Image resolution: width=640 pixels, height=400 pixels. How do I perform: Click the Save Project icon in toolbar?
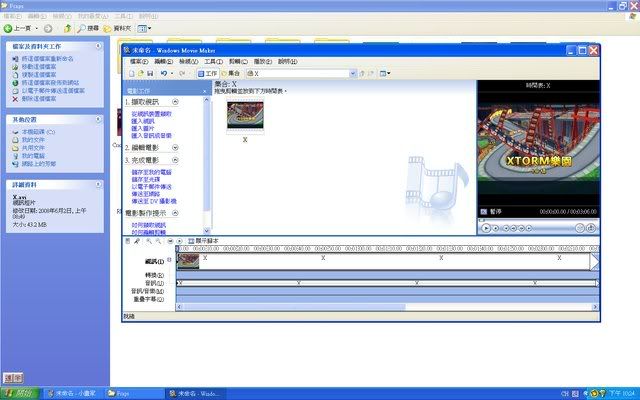150,73
